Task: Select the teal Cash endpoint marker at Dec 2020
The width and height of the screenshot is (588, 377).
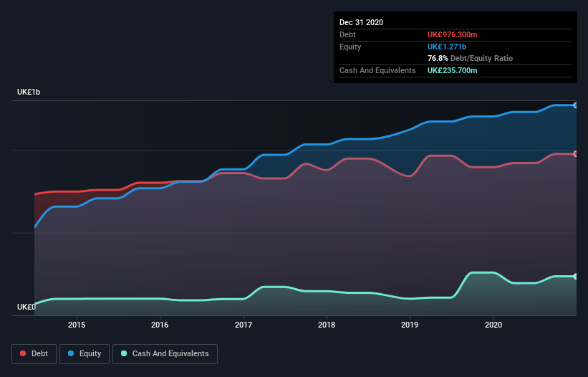Action: click(x=576, y=277)
